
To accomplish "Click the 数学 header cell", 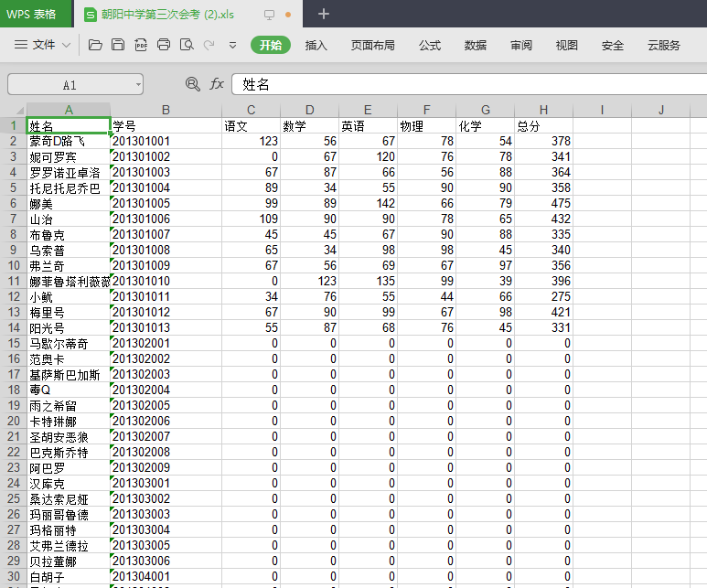I will click(x=309, y=126).
